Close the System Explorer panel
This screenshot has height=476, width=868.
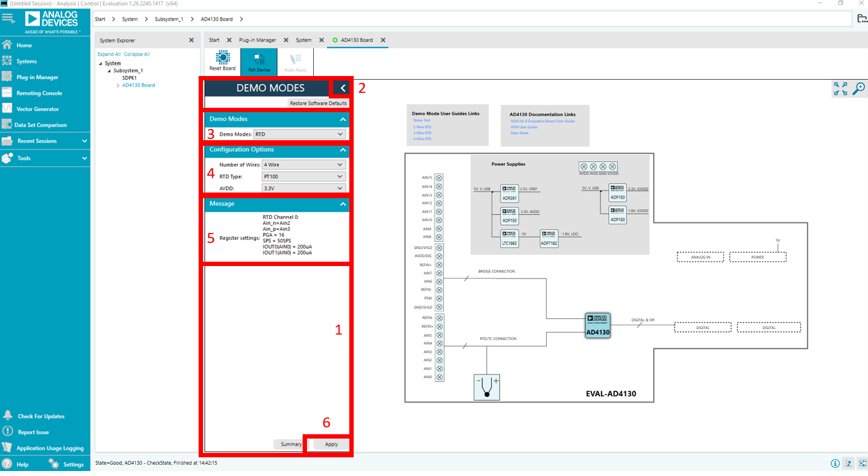(191, 40)
